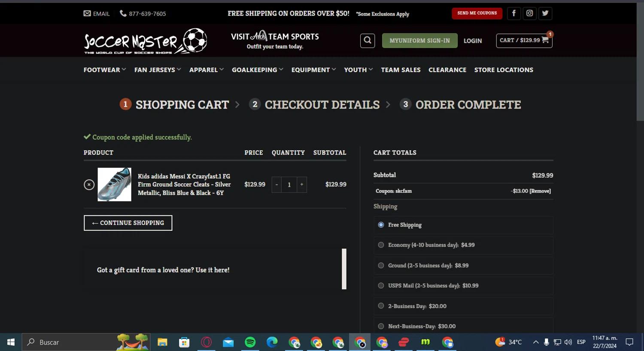The width and height of the screenshot is (644, 351).
Task: Open the Clearance menu item
Action: coord(447,70)
